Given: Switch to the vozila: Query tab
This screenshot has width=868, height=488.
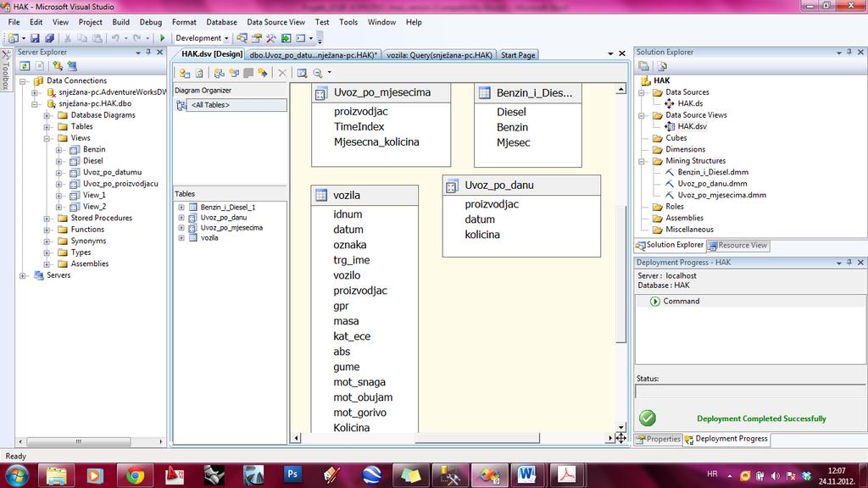Looking at the screenshot, I should pos(439,55).
